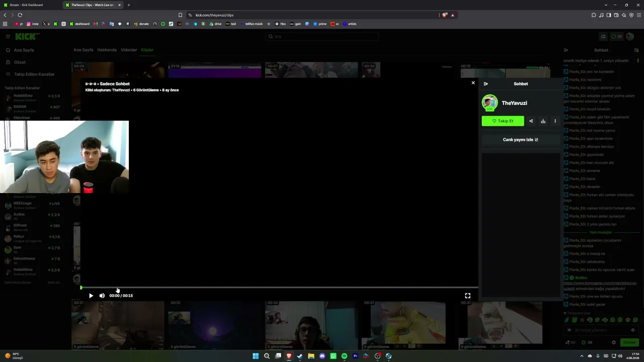Open the drive bookmark

point(215,24)
